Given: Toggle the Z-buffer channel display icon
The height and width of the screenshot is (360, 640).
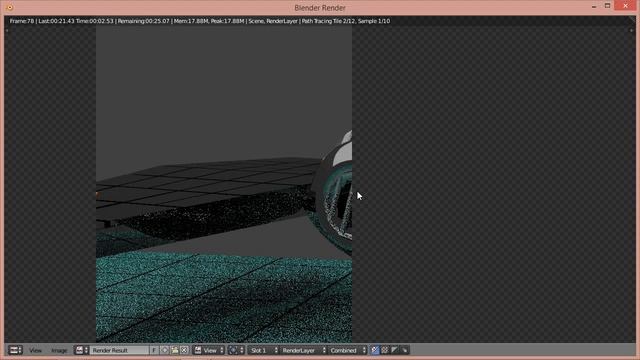Looking at the screenshot, I should 404,350.
